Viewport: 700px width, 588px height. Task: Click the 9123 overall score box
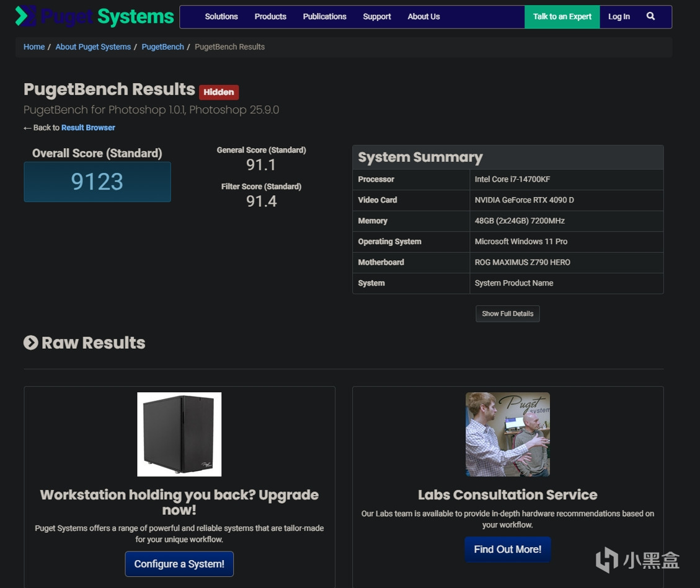coord(97,182)
